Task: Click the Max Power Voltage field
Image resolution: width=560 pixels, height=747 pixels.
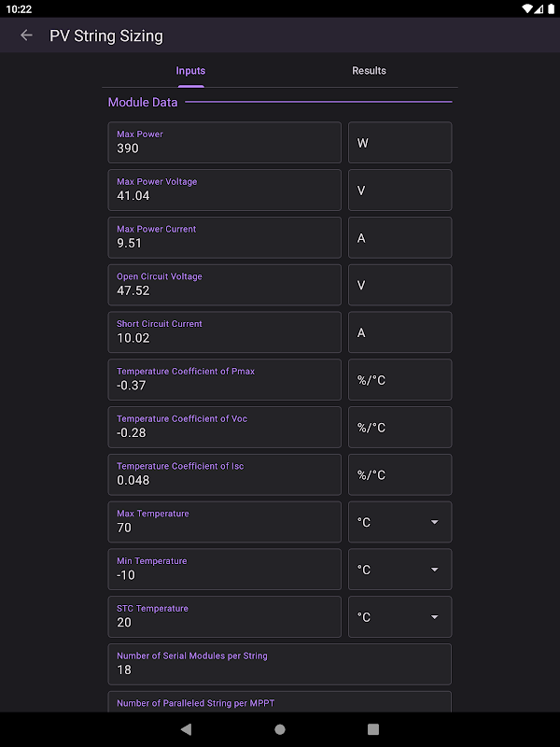Action: [224, 190]
